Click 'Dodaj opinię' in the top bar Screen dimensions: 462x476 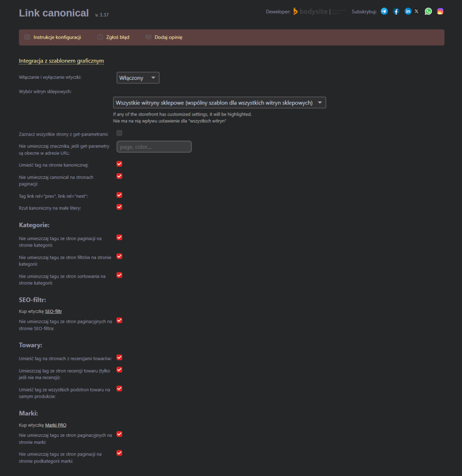click(168, 37)
